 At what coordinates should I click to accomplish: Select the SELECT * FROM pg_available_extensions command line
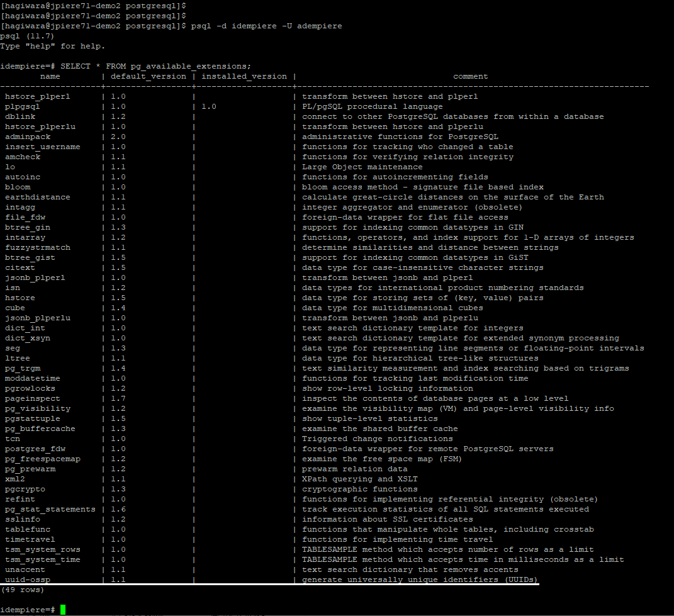pos(165,65)
